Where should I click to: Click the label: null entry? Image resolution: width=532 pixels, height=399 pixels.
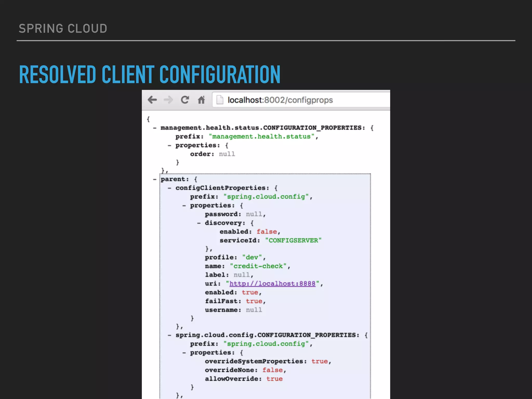pyautogui.click(x=229, y=275)
